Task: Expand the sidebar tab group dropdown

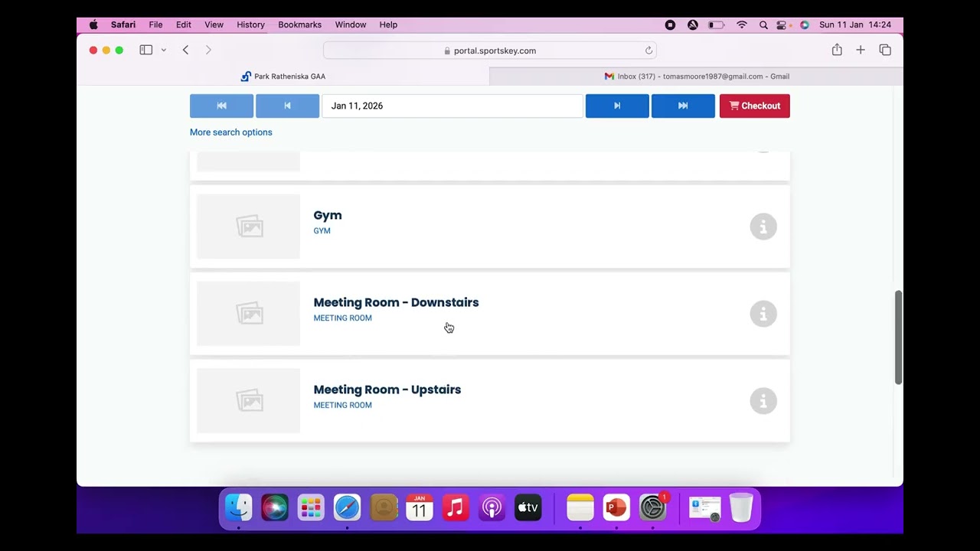Action: click(164, 50)
